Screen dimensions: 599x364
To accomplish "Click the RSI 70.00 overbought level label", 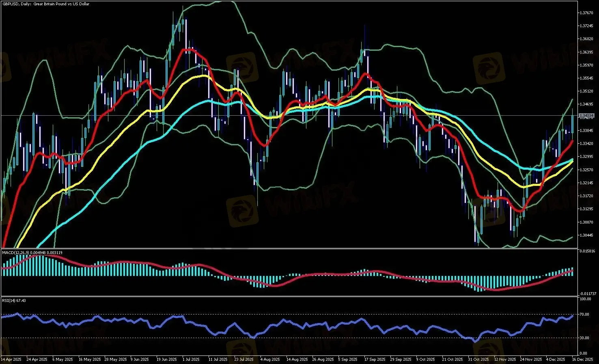I will [x=585, y=314].
